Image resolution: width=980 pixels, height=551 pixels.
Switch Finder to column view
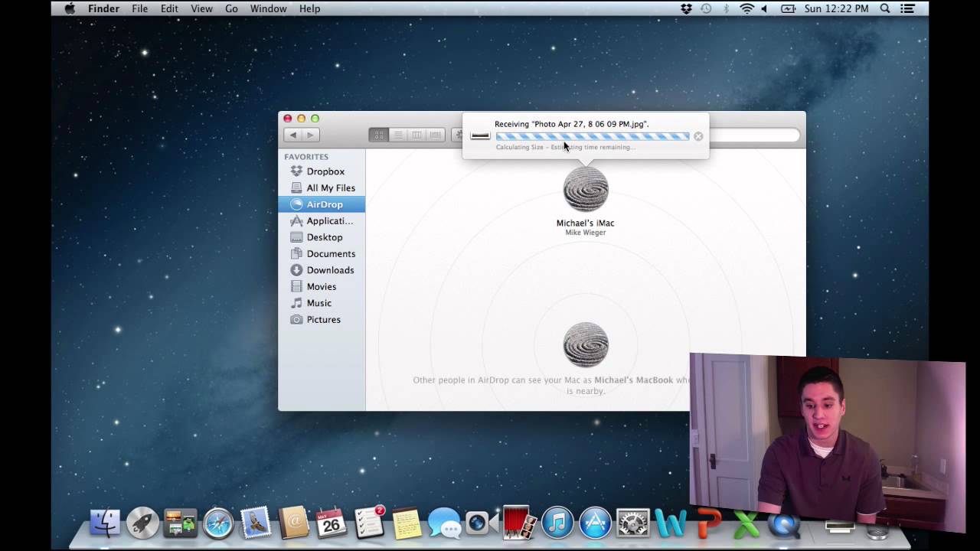(416, 135)
